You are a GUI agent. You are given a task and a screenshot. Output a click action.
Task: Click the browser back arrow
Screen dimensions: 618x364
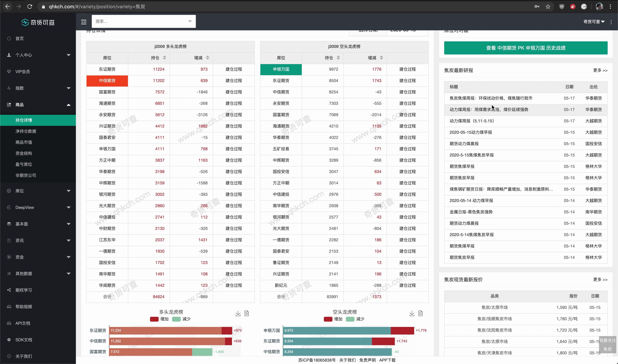[8, 7]
